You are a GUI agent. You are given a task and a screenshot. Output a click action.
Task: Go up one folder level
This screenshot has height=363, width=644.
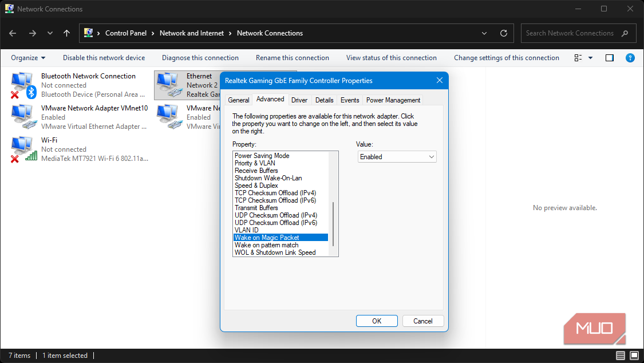pos(66,33)
